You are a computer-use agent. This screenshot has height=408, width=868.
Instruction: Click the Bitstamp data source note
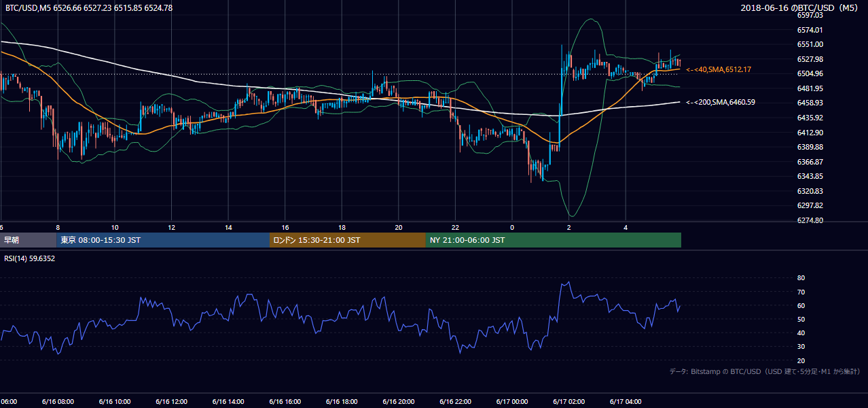coord(765,371)
